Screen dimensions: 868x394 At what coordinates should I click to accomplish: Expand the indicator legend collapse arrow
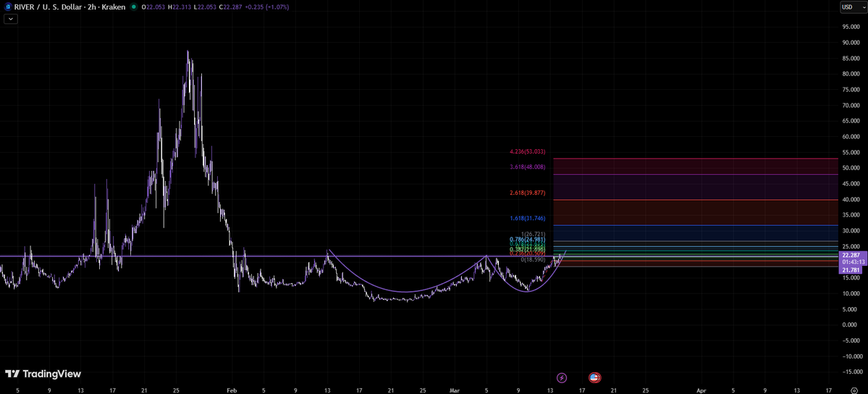(x=11, y=19)
